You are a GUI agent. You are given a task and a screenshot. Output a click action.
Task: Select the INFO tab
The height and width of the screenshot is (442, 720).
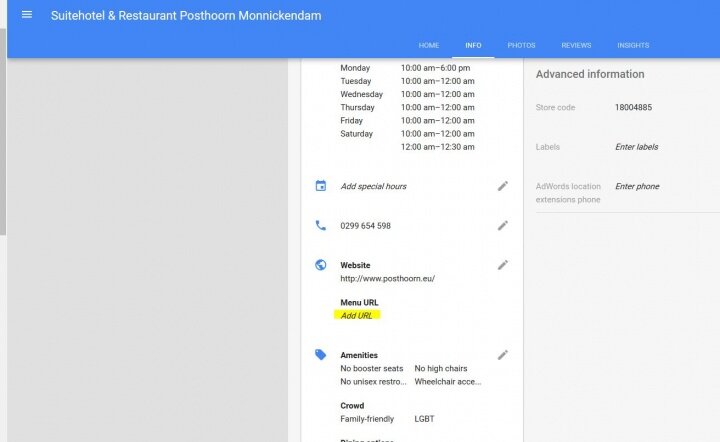(473, 45)
